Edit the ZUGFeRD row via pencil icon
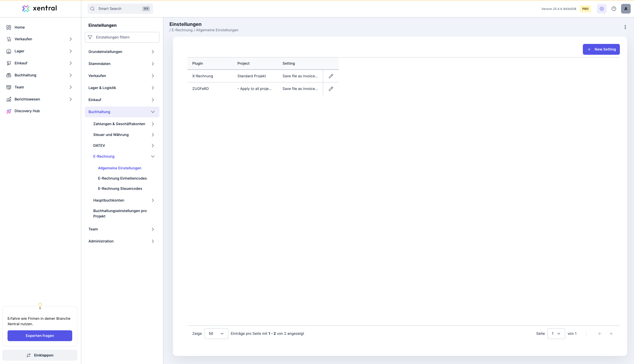Viewport: 634px width, 364px height. pos(331,89)
